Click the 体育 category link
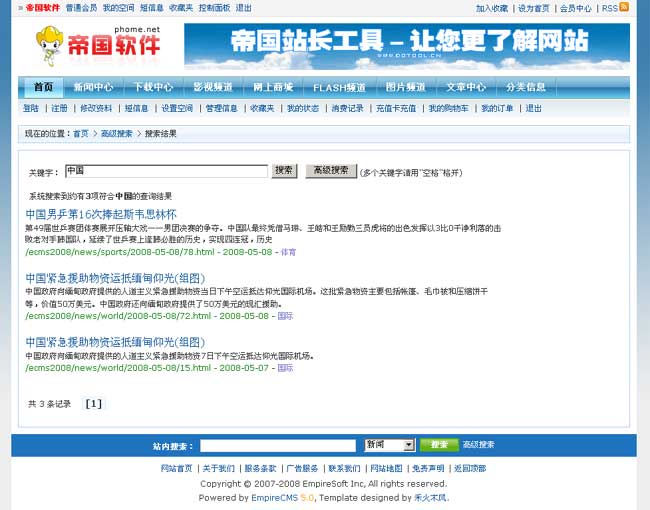The width and height of the screenshot is (650, 510). pos(288,252)
